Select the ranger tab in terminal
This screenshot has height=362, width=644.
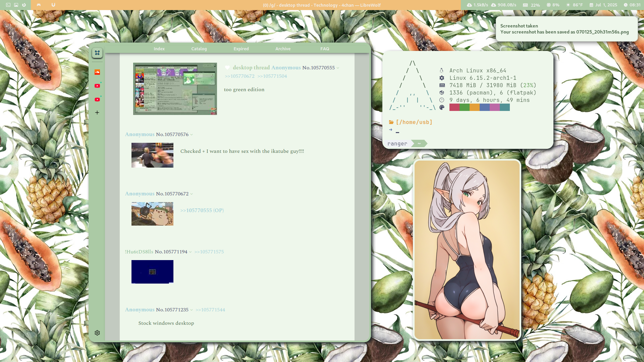[x=397, y=143]
